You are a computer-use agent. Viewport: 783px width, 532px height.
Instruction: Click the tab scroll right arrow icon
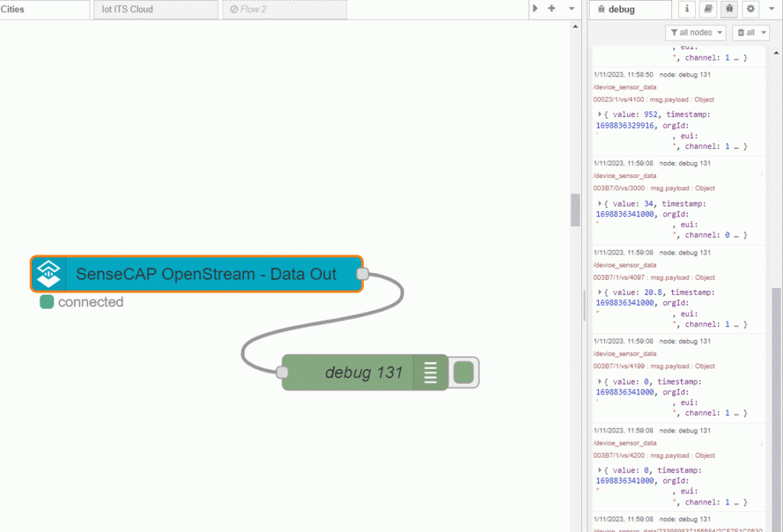535,8
